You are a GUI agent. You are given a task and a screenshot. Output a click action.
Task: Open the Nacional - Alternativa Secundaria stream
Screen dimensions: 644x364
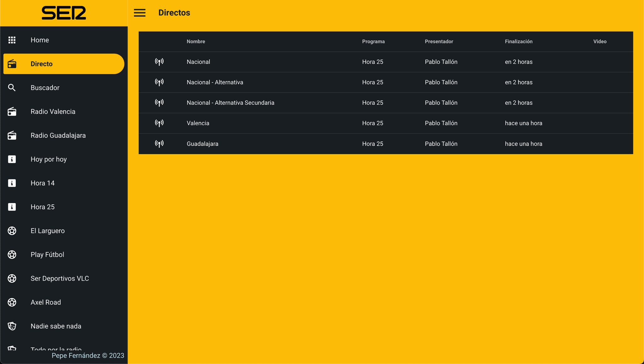(x=230, y=103)
